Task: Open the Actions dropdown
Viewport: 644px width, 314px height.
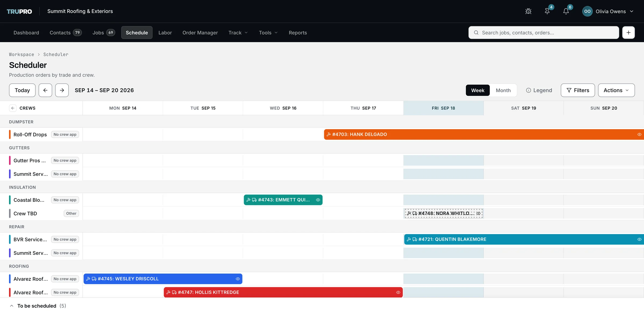Action: (616, 90)
